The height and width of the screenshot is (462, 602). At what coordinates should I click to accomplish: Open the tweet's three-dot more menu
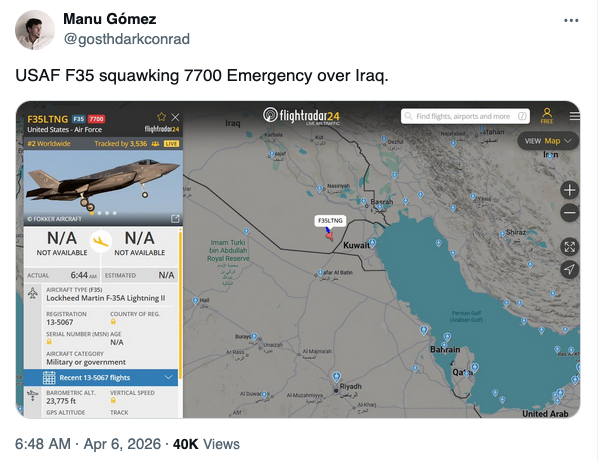click(570, 21)
